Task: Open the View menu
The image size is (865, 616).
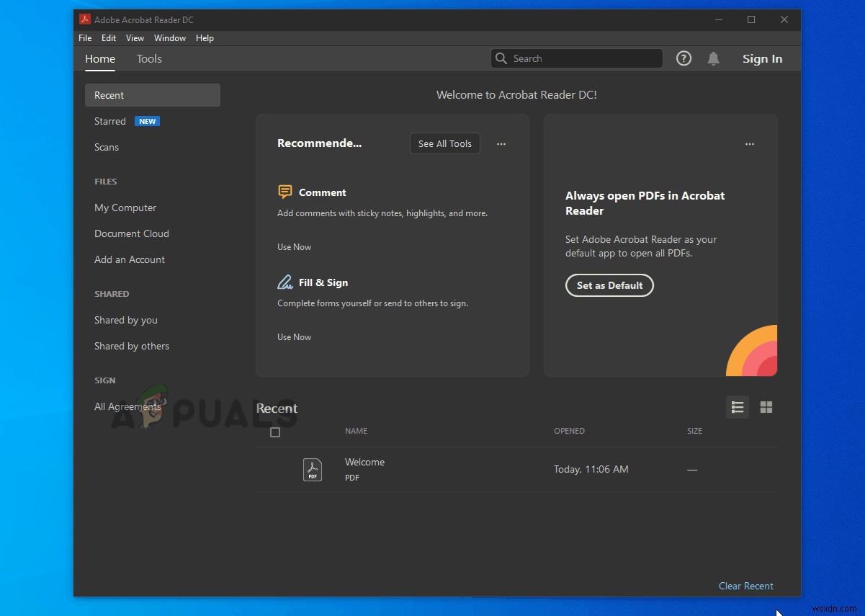Action: tap(135, 37)
